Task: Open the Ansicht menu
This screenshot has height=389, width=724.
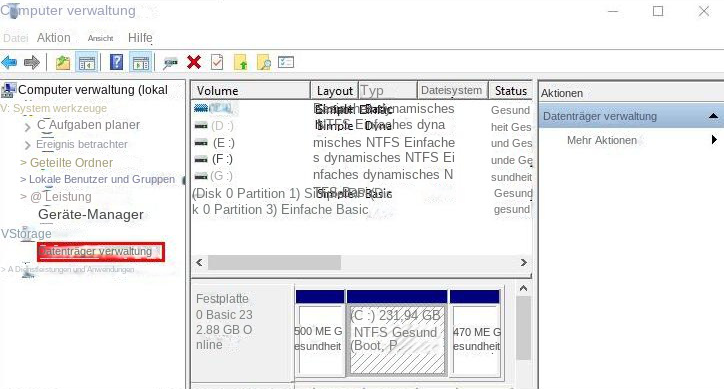Action: point(100,38)
